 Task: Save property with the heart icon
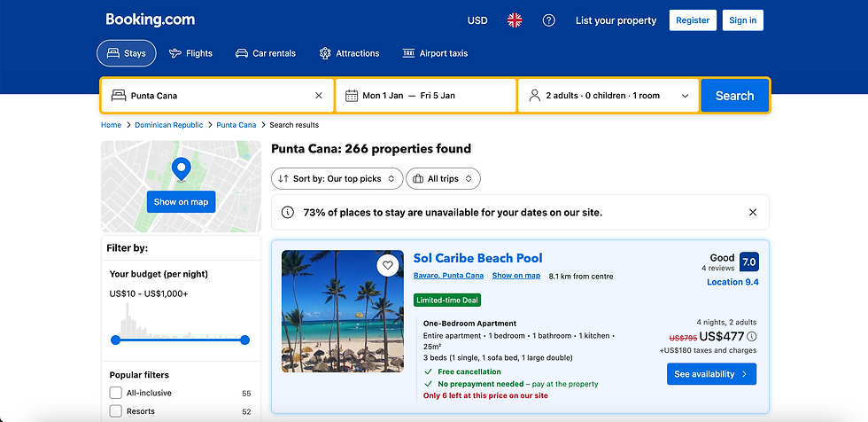click(388, 265)
